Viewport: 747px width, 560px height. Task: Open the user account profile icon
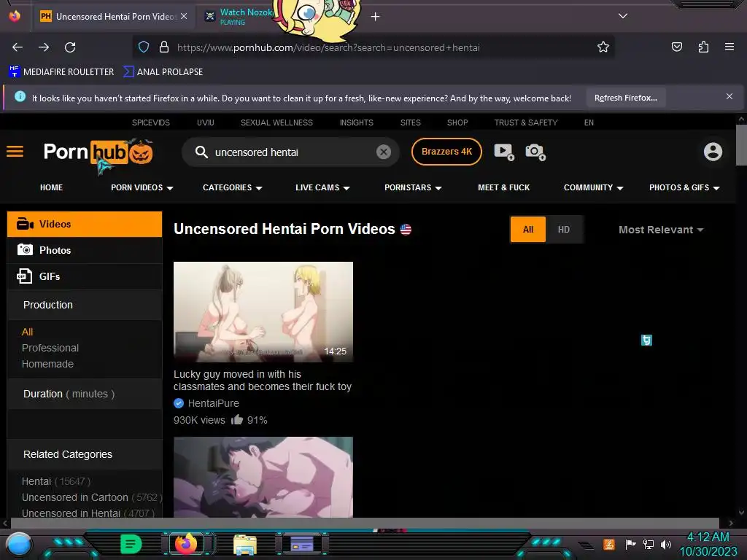coord(713,152)
